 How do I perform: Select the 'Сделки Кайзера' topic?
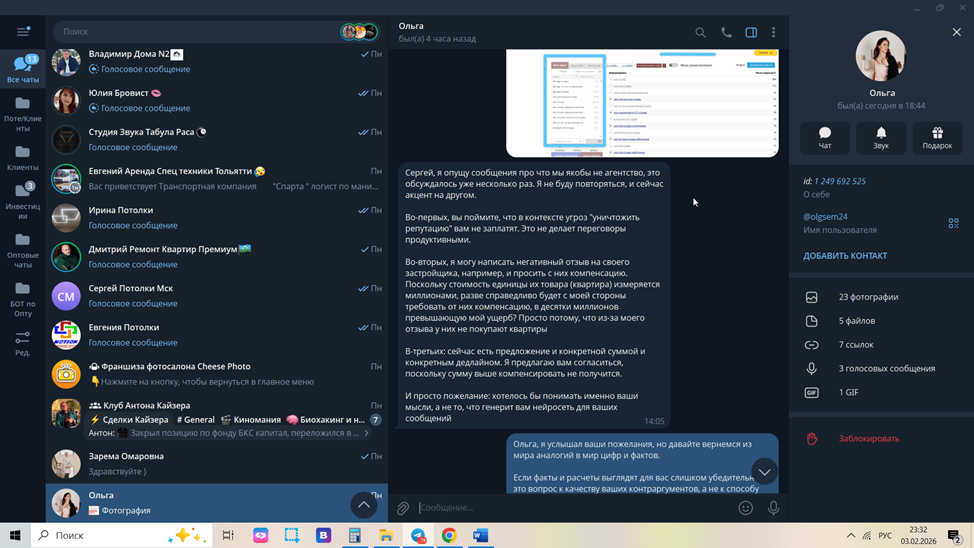130,420
